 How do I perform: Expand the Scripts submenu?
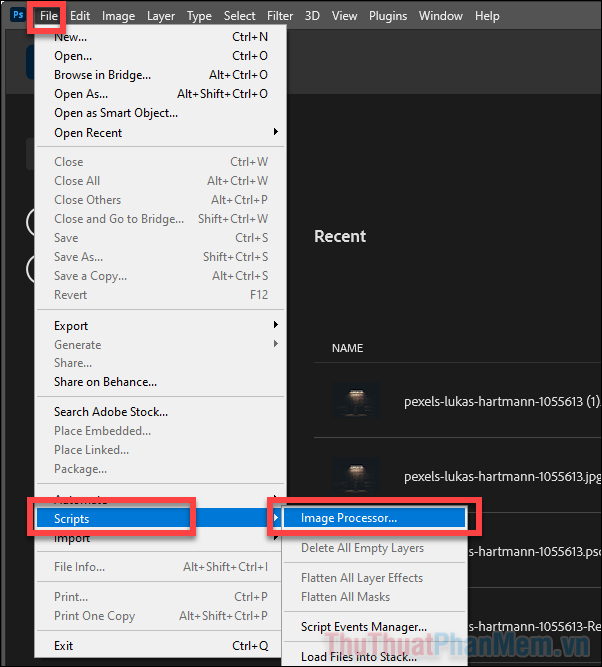[158, 519]
